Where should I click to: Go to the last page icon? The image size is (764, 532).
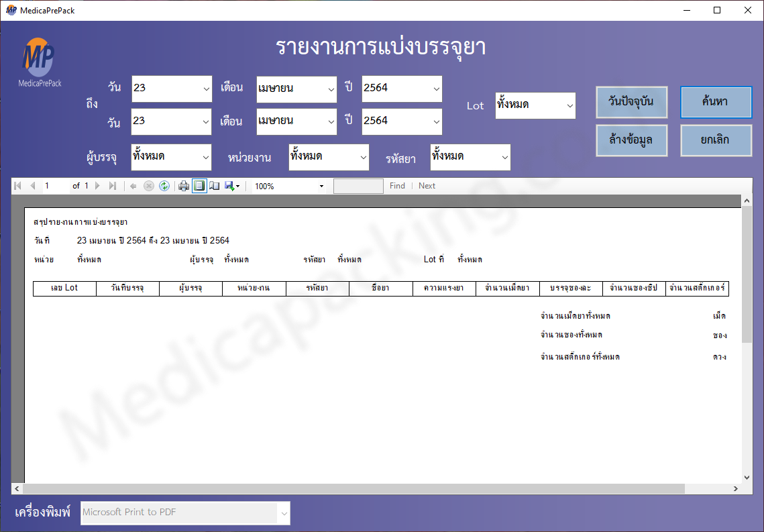coord(113,186)
